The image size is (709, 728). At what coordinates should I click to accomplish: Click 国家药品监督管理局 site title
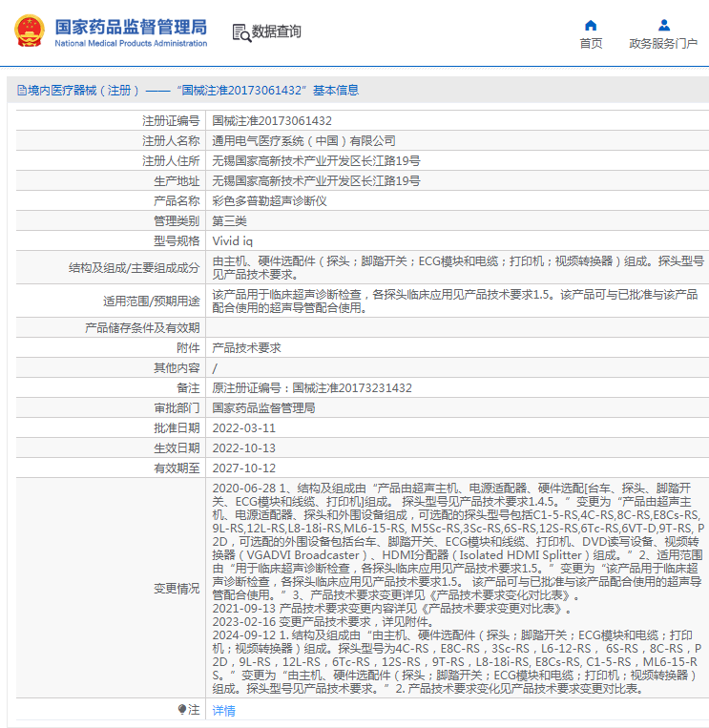[131, 27]
